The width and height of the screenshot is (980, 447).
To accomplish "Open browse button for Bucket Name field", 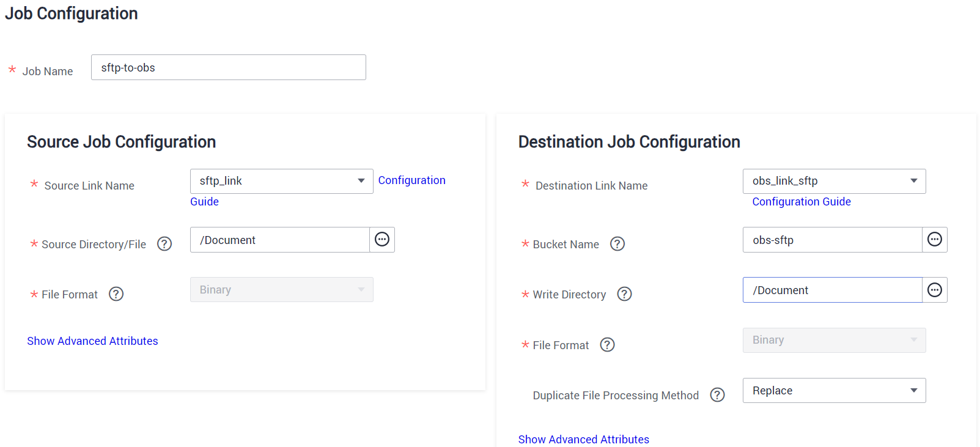I will click(x=935, y=240).
